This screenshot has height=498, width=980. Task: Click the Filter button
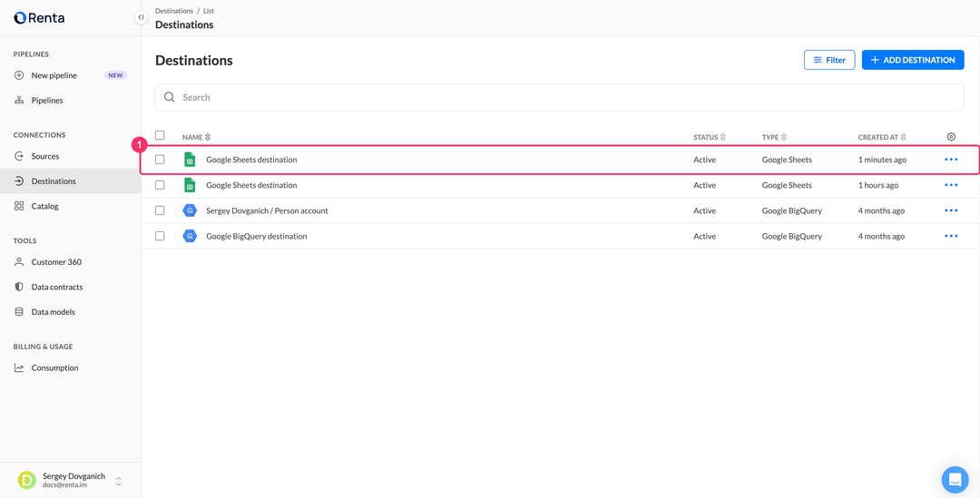829,60
